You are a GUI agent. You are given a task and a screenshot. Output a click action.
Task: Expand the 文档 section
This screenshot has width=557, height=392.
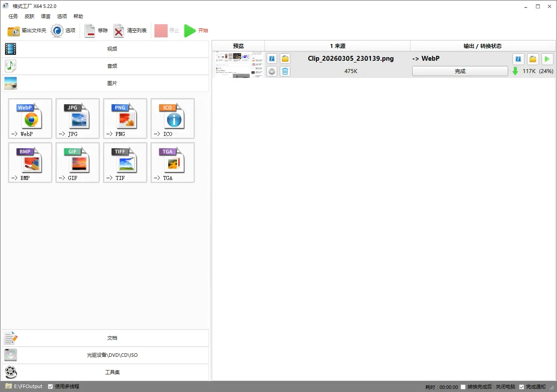112,338
